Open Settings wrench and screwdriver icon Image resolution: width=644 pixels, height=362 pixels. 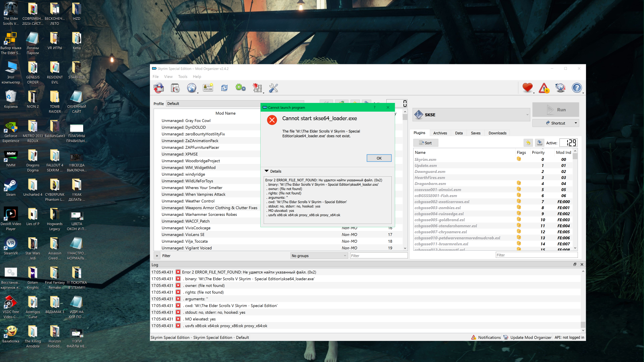[x=274, y=88]
